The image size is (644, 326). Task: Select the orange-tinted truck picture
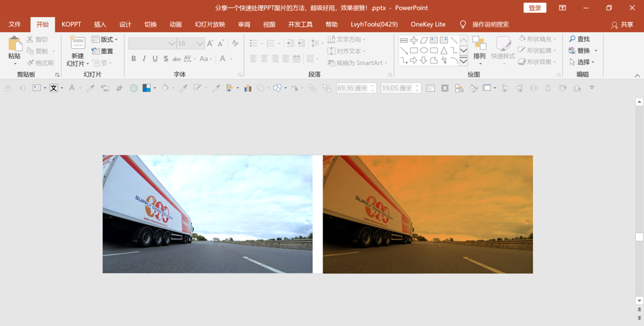coord(427,214)
